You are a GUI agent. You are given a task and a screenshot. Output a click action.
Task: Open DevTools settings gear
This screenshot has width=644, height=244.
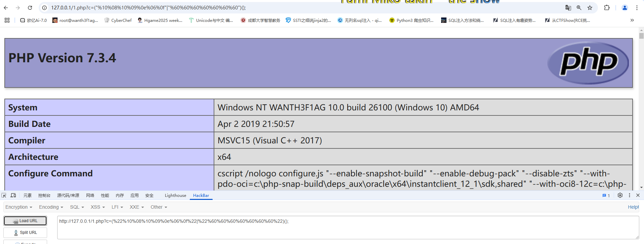(620, 195)
